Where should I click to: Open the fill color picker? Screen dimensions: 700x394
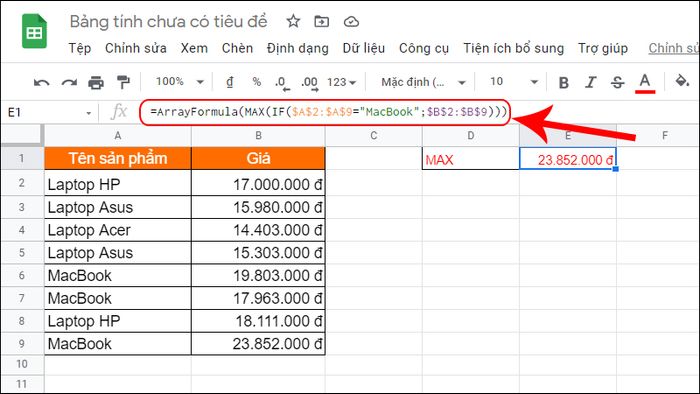(x=682, y=82)
